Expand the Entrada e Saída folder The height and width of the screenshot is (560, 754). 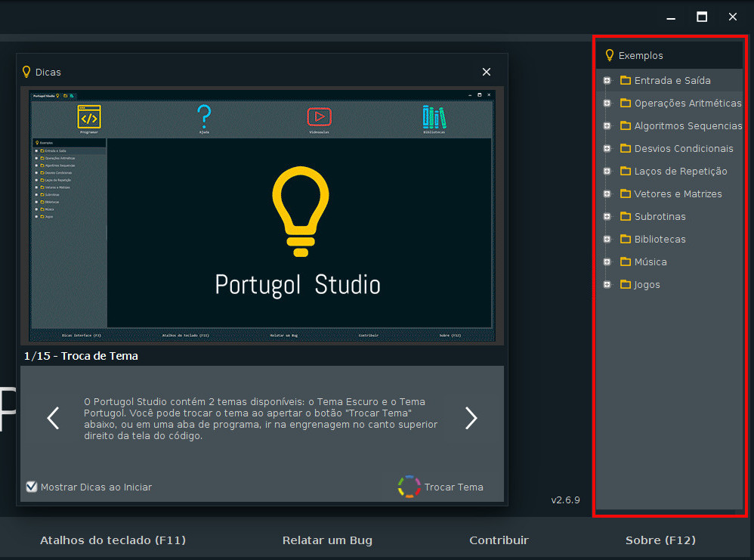(x=607, y=81)
